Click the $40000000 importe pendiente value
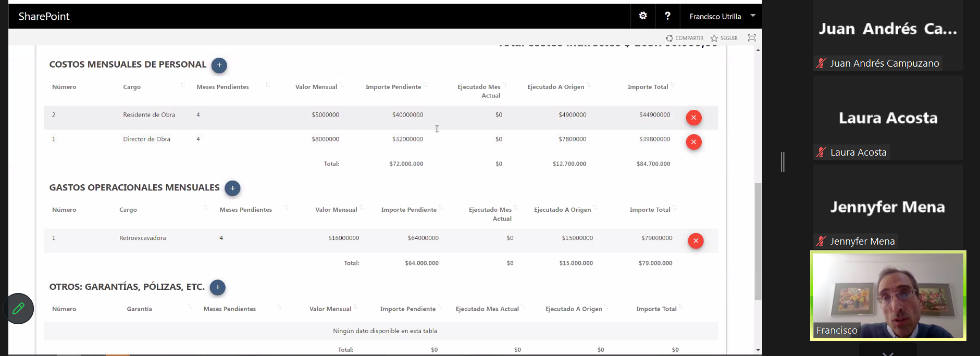This screenshot has width=980, height=356. pos(408,115)
